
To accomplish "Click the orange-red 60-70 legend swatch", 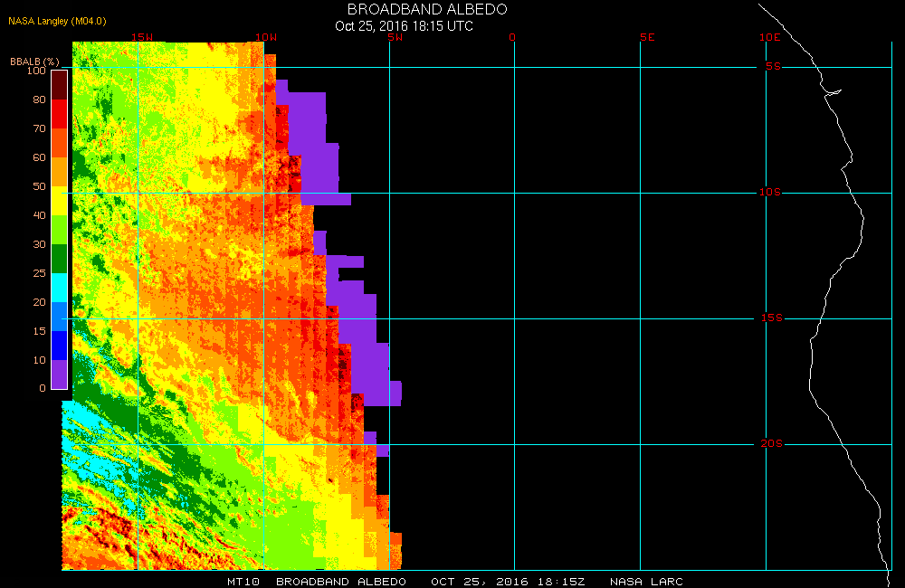I will coord(60,143).
